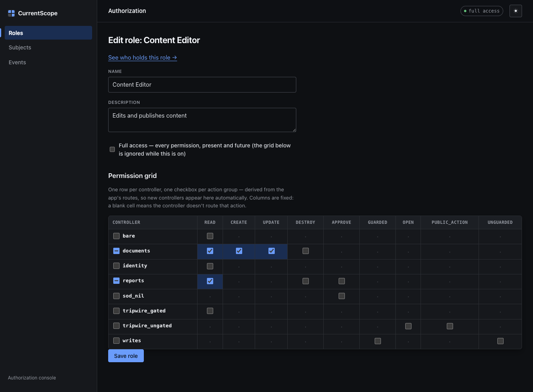Viewport: 533px width, 392px height.
Task: Check reports destroy permission
Action: pyautogui.click(x=306, y=281)
